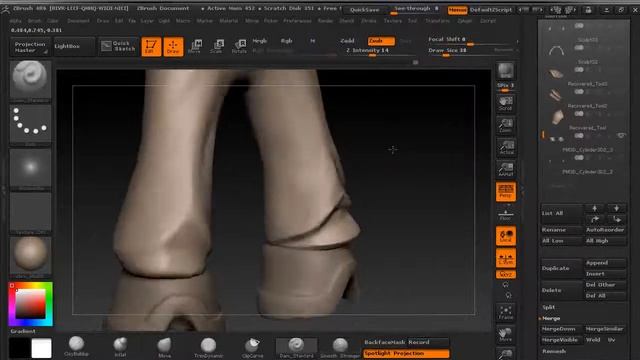
Task: Toggle Persp perspective view
Action: click(506, 191)
